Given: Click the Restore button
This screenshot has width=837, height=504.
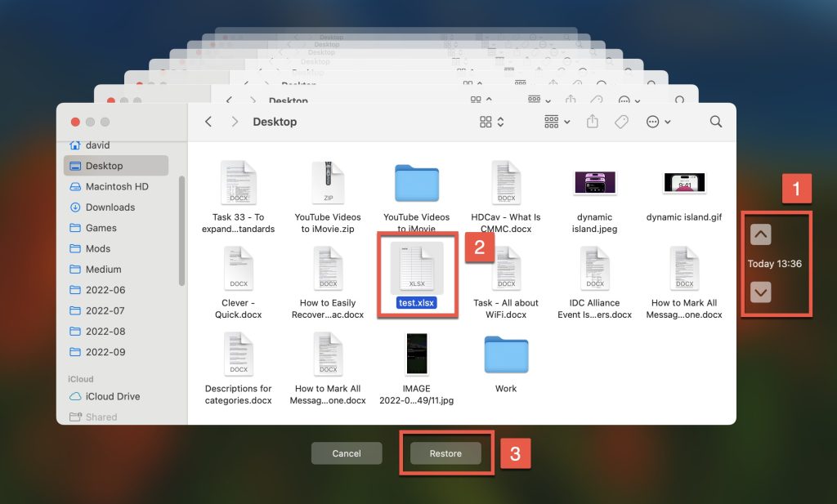Looking at the screenshot, I should 445,453.
